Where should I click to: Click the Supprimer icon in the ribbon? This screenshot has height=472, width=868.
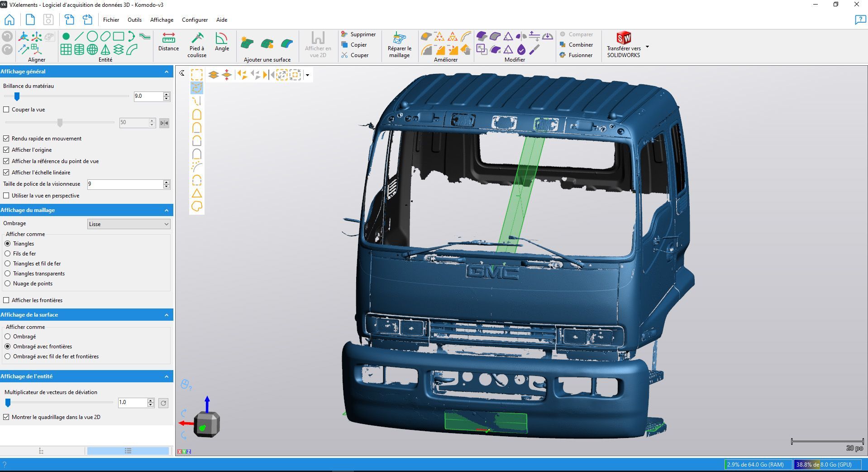point(345,34)
